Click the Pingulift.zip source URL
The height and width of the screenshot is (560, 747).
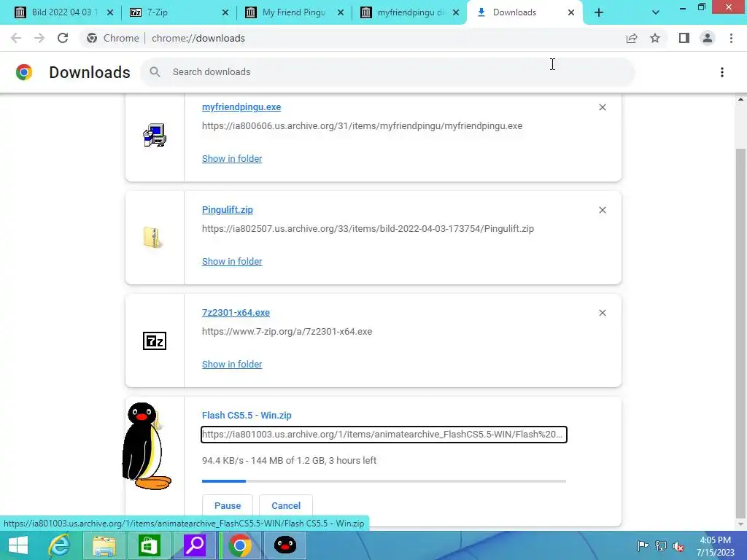pos(368,229)
